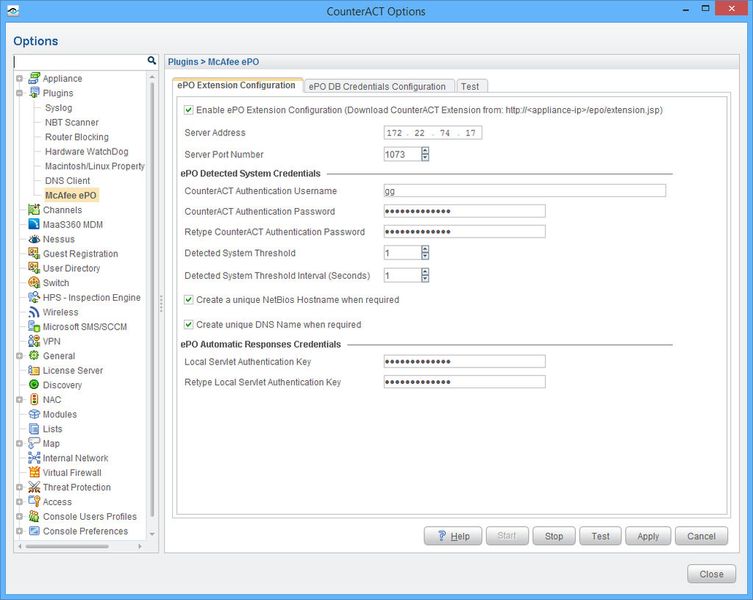
Task: Click the License Server icon
Action: [x=34, y=370]
